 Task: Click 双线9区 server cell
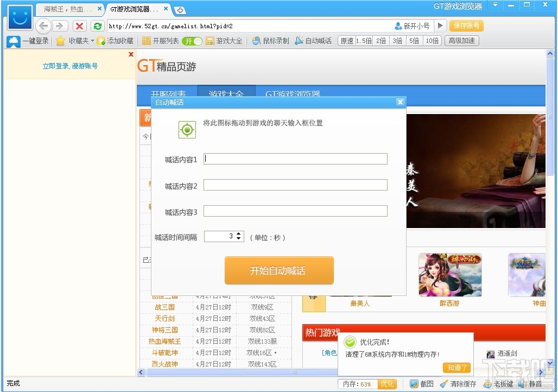(x=262, y=307)
